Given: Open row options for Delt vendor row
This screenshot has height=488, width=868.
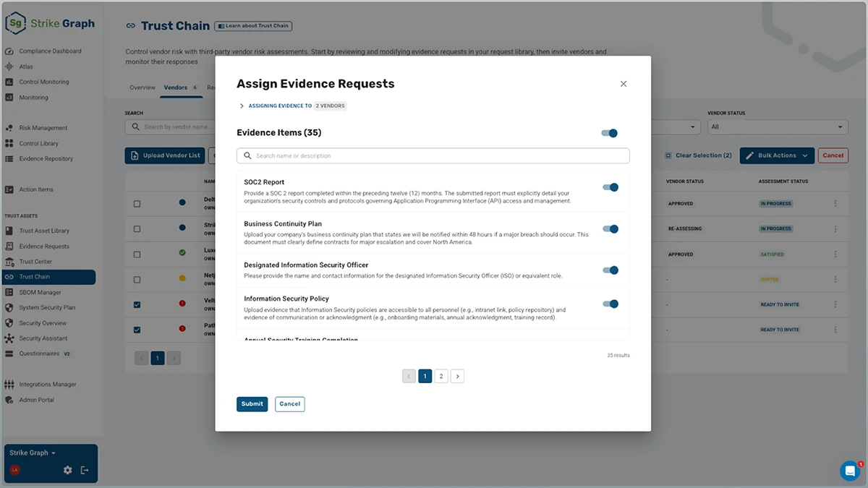Looking at the screenshot, I should point(835,204).
